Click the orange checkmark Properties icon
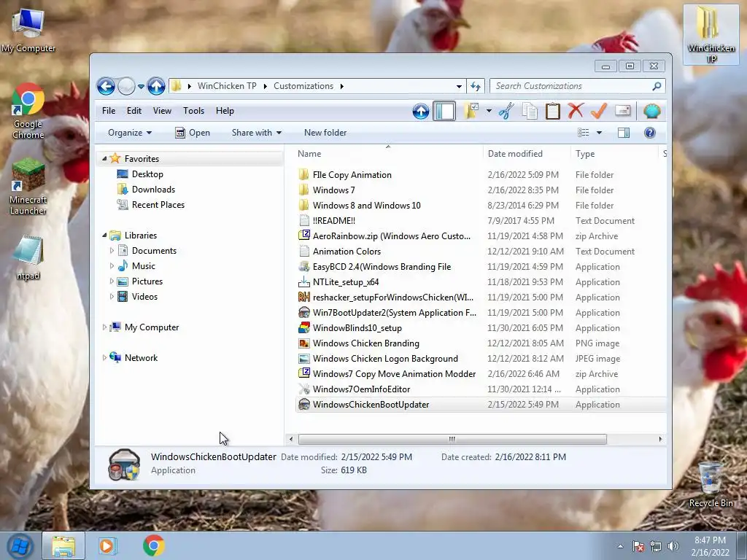Image resolution: width=747 pixels, height=560 pixels. [599, 111]
